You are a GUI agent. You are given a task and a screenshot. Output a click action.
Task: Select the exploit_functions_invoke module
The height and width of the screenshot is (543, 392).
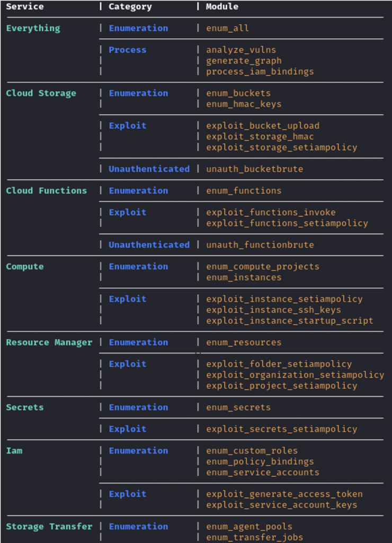click(271, 212)
